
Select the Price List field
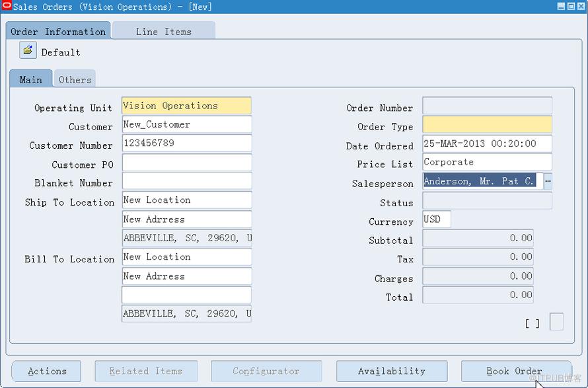pos(487,163)
